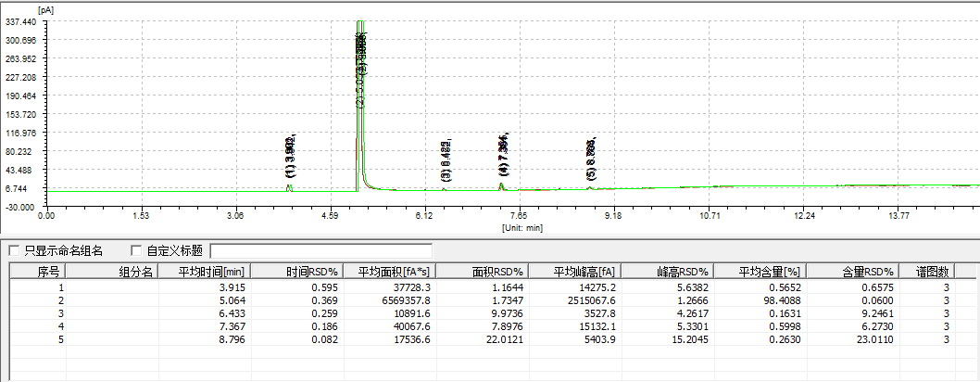Toggle the 自定义标题 checkbox
Screen dimensions: 980x382
[x=137, y=250]
